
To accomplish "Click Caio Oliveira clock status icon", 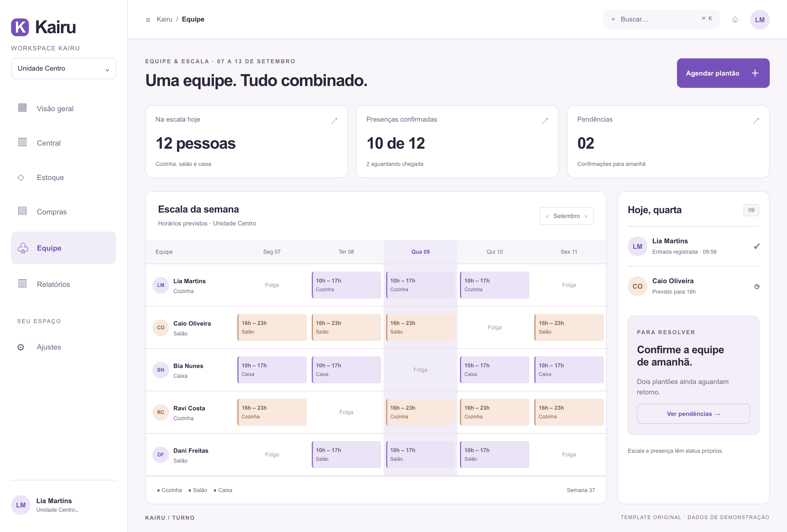I will 757,287.
